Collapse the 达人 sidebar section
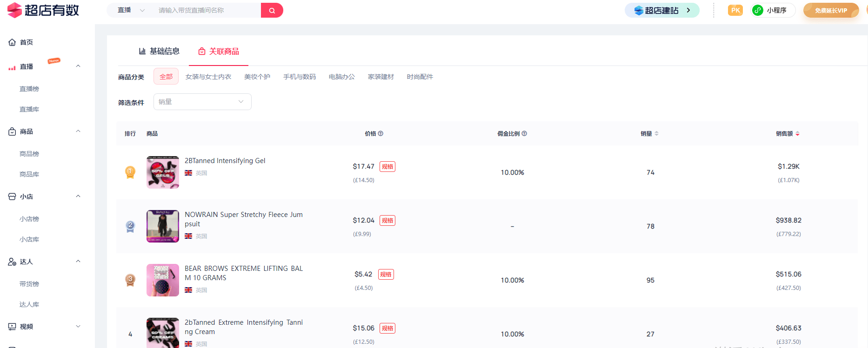The height and width of the screenshot is (348, 868). [x=78, y=262]
